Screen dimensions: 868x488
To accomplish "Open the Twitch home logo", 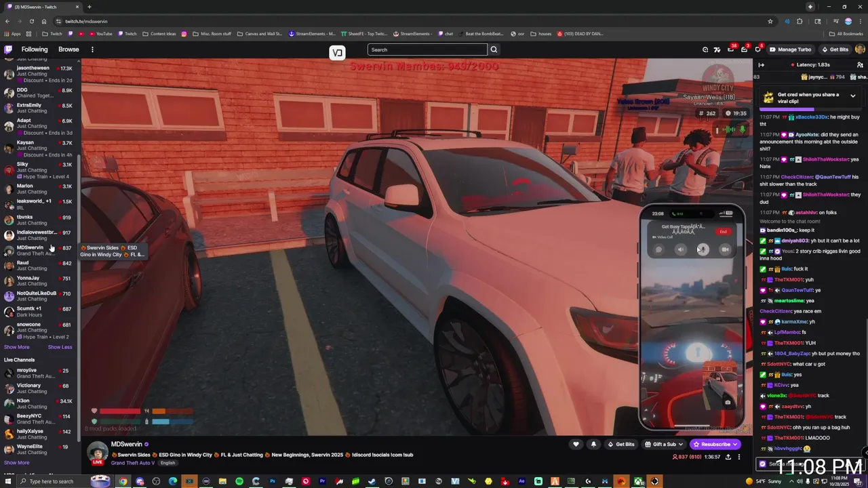I will 8,49.
